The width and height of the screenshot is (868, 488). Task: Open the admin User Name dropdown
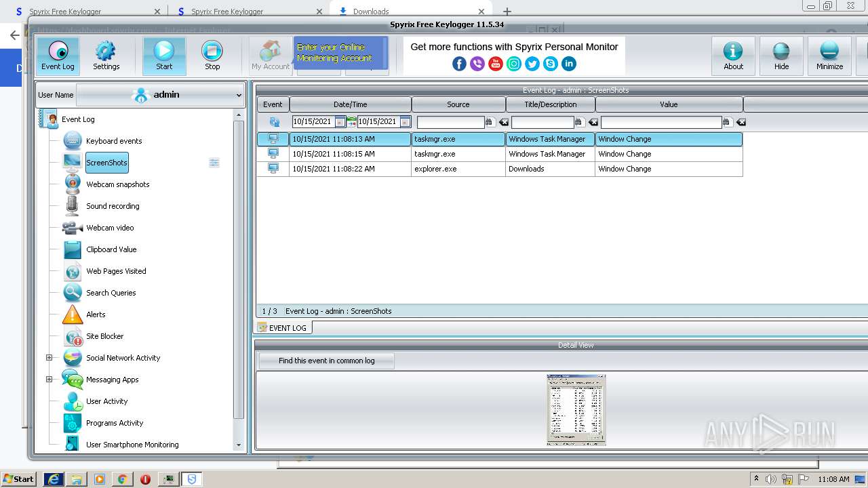160,95
